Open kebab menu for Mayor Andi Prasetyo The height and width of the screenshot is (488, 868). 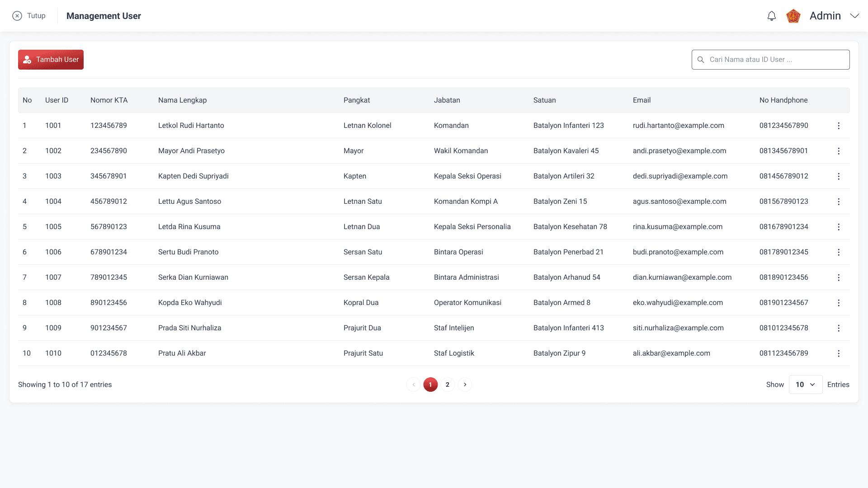839,151
